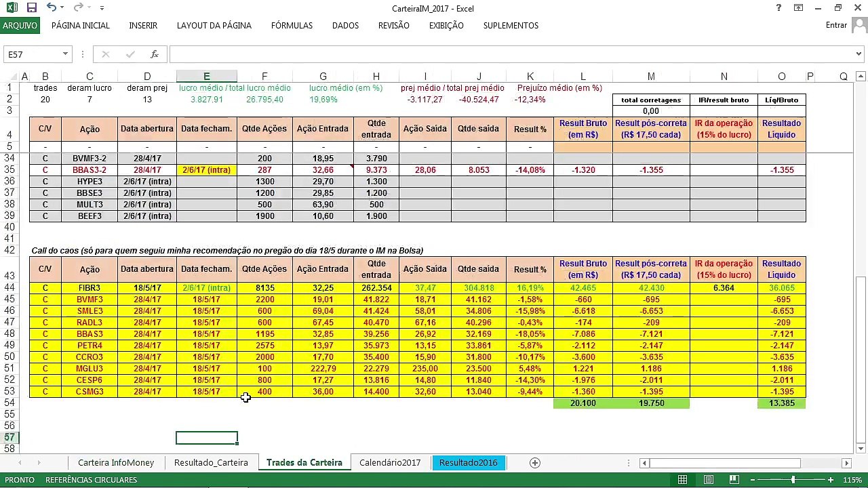Viewport: 868px width, 488px height.
Task: Select the FIBR3 cell in row 44
Action: [90, 288]
